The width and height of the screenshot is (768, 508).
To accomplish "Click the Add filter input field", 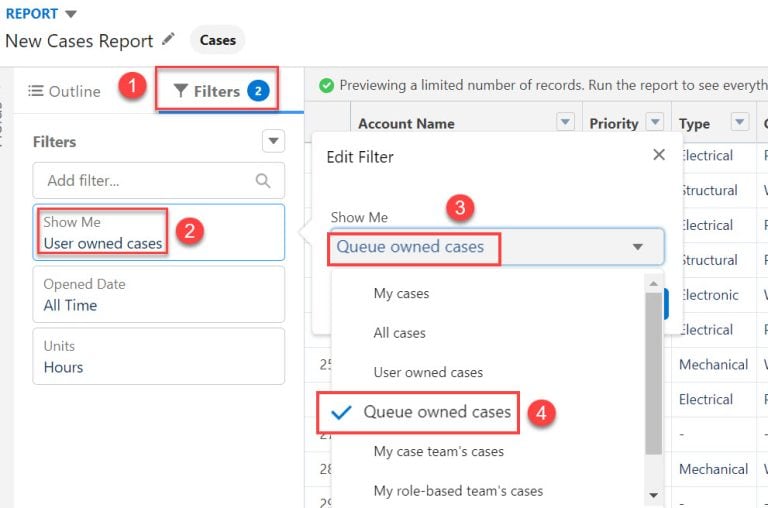I will coord(159,181).
